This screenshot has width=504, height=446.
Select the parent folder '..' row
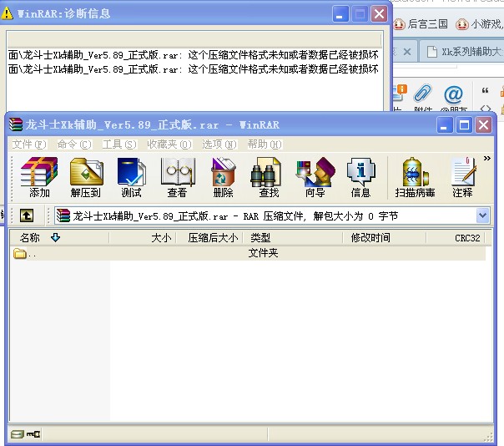point(248,253)
